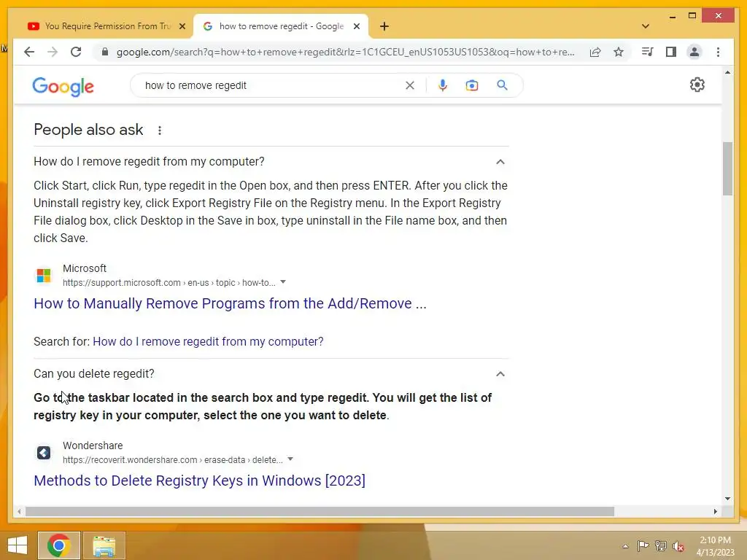Bookmark this page with the star
The height and width of the screenshot is (560, 747).
click(x=619, y=52)
